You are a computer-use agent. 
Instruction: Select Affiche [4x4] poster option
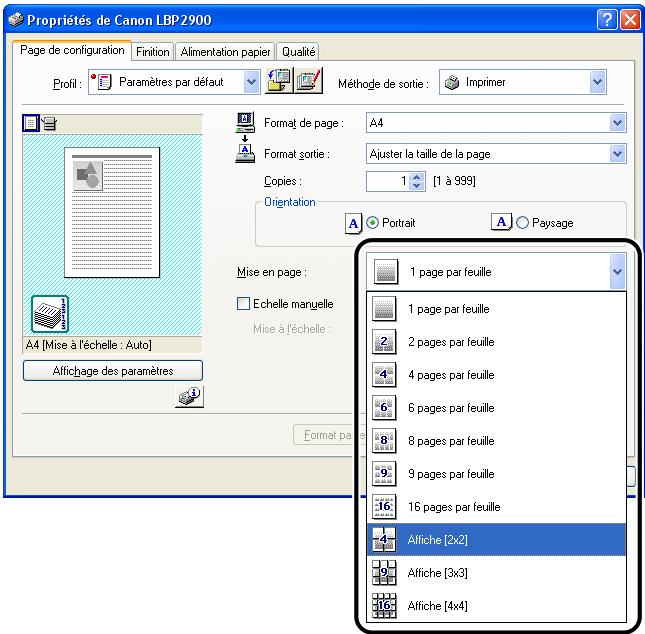tap(497, 605)
